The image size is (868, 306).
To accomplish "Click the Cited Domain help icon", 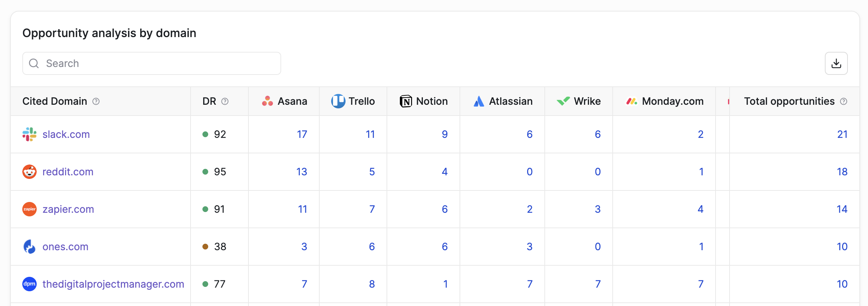I will tap(96, 102).
